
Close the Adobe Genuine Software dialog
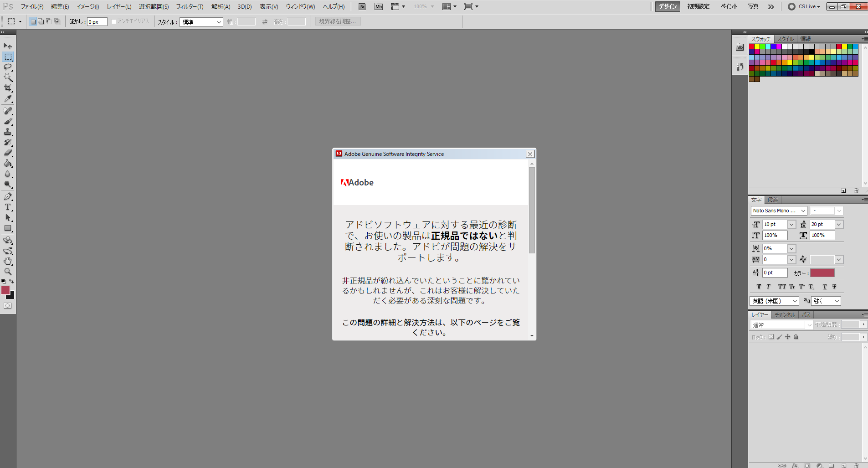[530, 154]
